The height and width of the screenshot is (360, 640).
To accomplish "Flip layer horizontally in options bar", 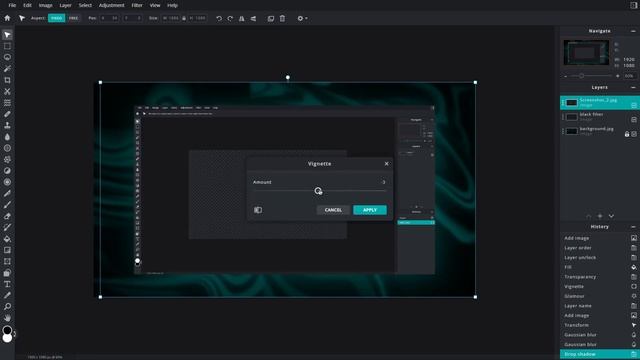I will (242, 18).
